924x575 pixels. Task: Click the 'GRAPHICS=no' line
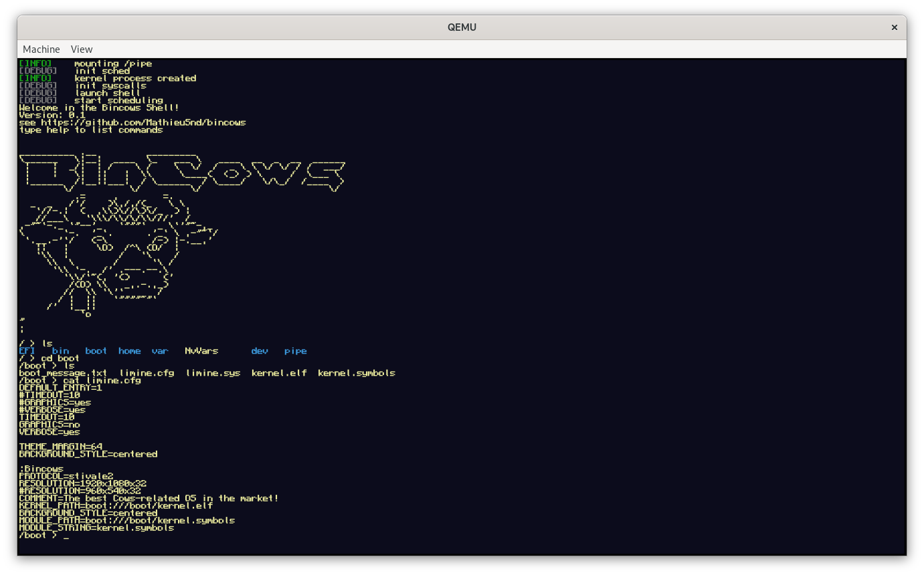click(50, 425)
